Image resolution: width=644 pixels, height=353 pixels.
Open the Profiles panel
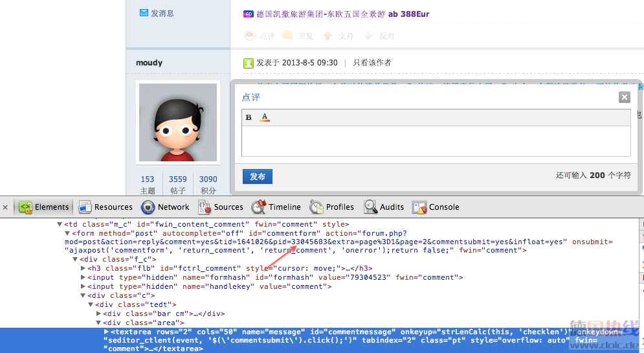coord(332,207)
